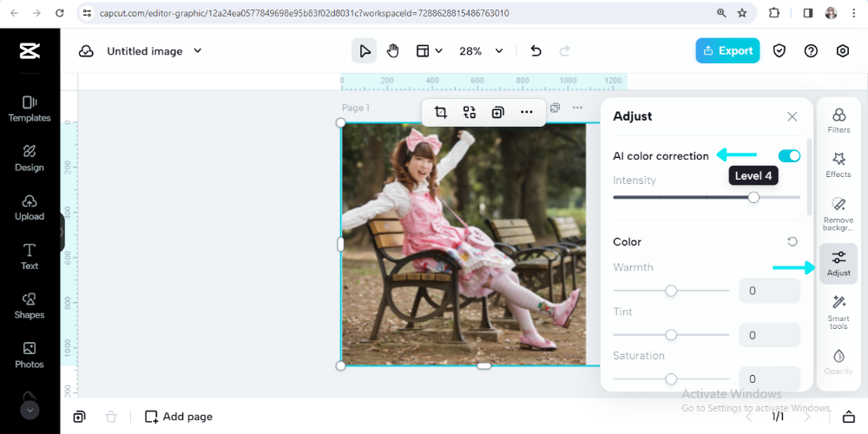Click the duplicate icon in floating toolbar
Image resolution: width=868 pixels, height=434 pixels.
click(x=497, y=112)
